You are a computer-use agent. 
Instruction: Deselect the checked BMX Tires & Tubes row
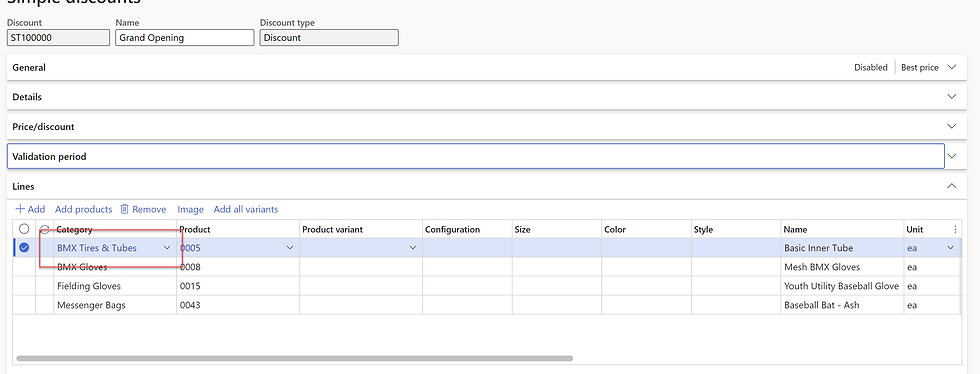pos(24,248)
